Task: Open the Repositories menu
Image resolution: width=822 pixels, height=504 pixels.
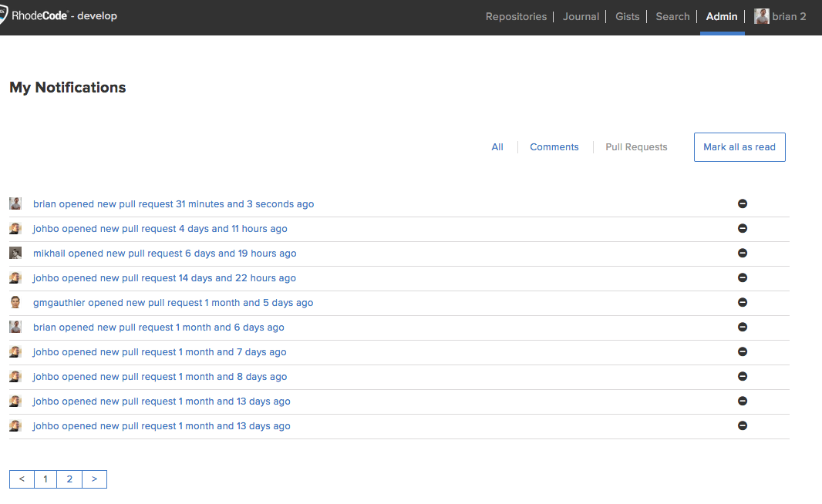Action: (516, 16)
